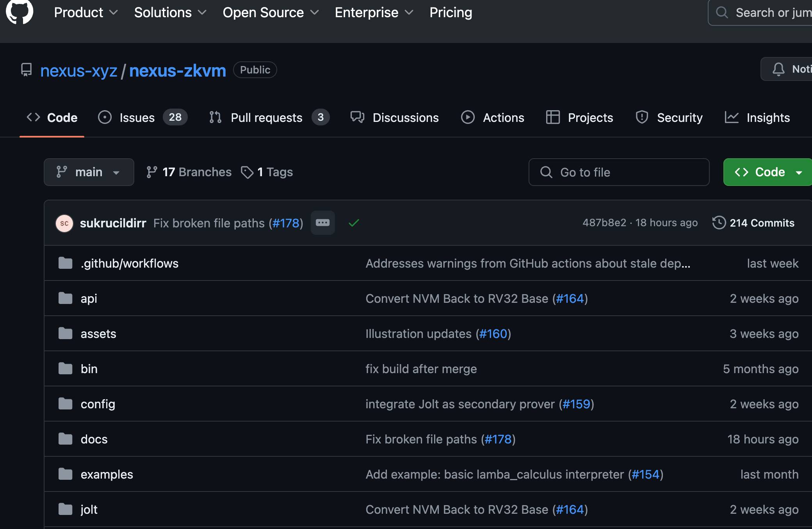Open commit history clock icon
The image size is (812, 529).
coord(719,223)
